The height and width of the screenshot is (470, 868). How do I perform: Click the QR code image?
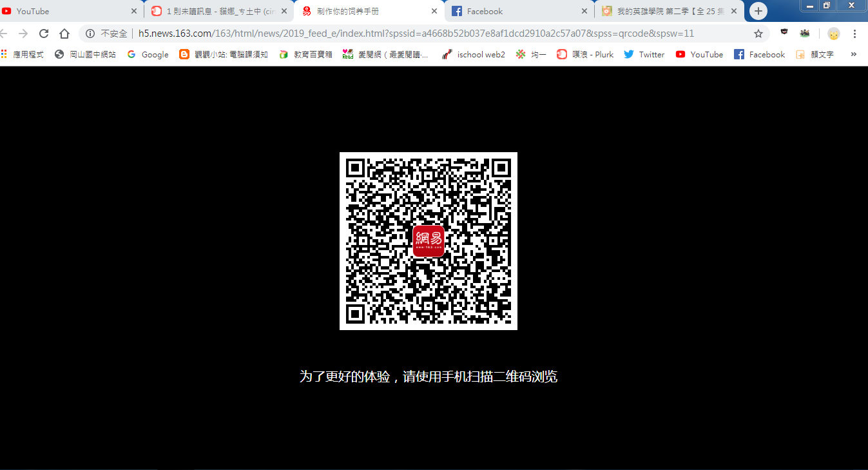point(429,241)
